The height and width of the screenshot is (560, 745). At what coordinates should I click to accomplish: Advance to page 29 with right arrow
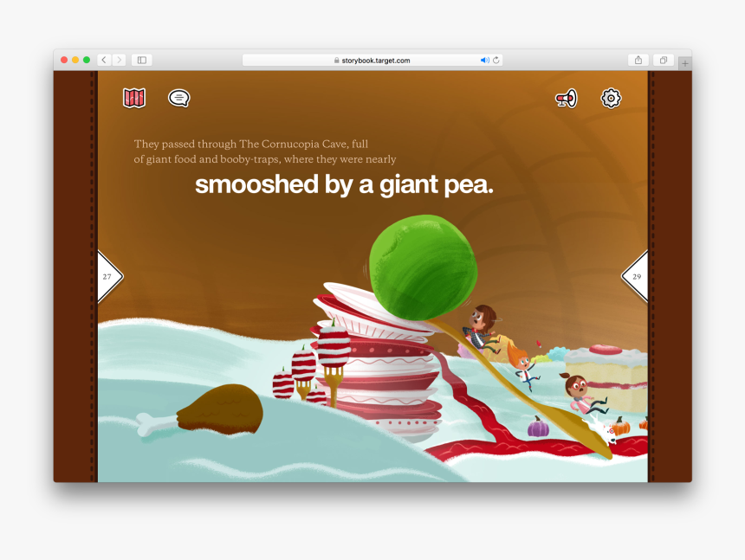point(637,277)
